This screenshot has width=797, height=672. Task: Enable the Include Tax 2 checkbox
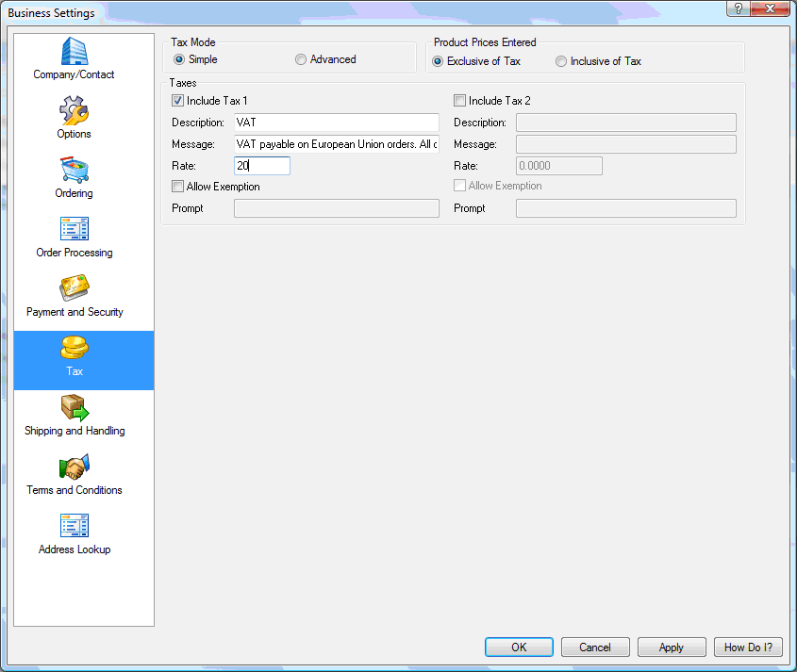tap(460, 101)
